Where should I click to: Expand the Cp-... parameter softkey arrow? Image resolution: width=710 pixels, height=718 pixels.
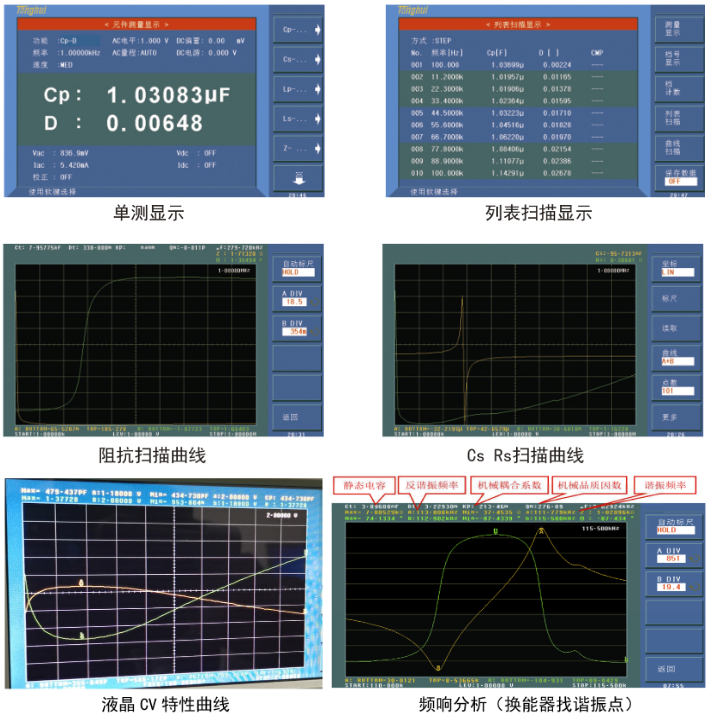(317, 30)
